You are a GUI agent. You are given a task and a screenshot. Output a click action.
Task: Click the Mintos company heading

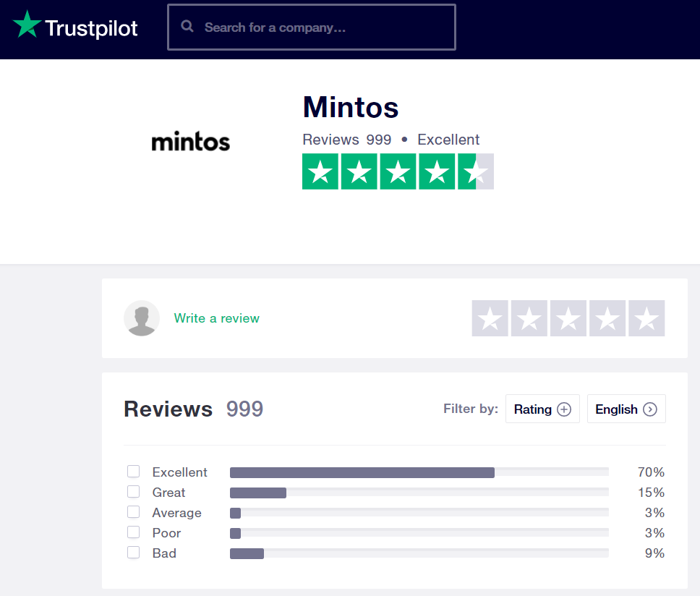click(x=351, y=108)
